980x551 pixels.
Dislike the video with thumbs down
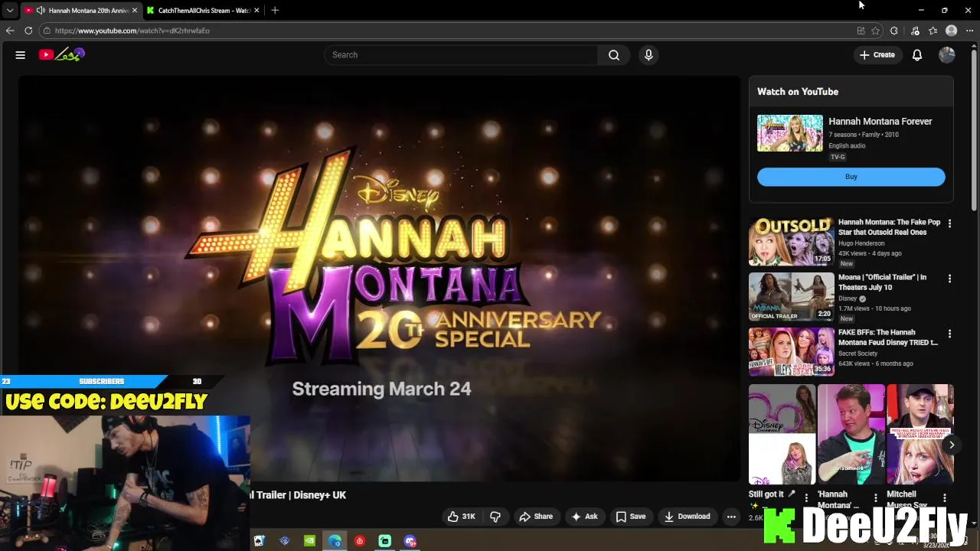coord(495,517)
